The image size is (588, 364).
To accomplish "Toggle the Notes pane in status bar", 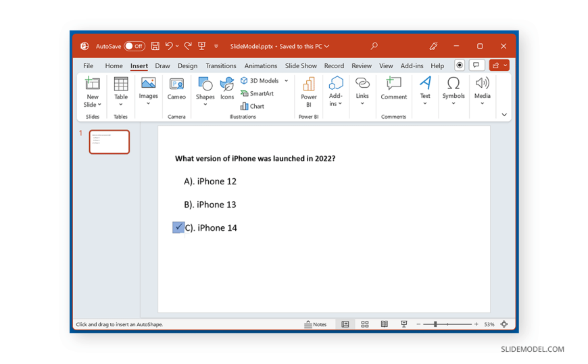I will pyautogui.click(x=316, y=324).
